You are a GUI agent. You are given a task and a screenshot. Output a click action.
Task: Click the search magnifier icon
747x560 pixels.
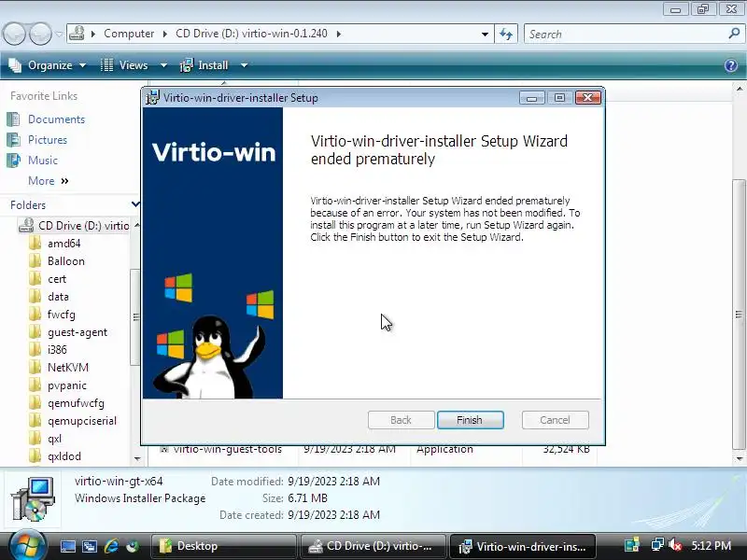[x=734, y=34]
